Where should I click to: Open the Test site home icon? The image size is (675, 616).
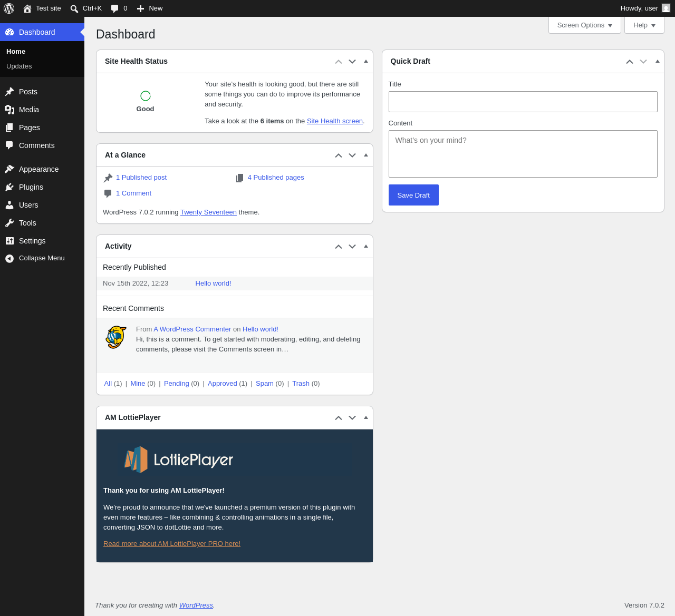tap(27, 8)
